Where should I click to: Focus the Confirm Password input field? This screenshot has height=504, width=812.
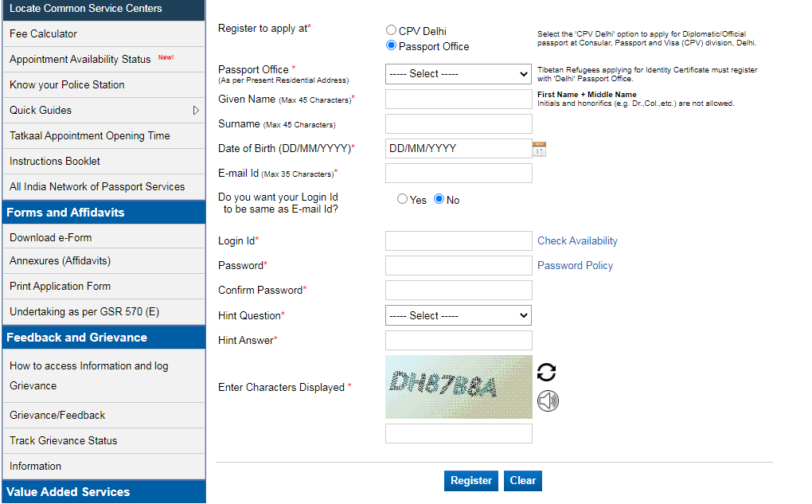[459, 291]
